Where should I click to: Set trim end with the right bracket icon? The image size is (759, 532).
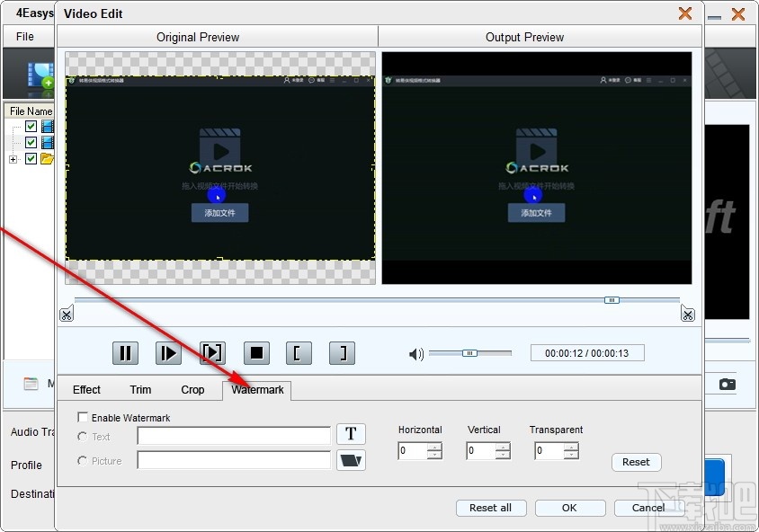[341, 352]
